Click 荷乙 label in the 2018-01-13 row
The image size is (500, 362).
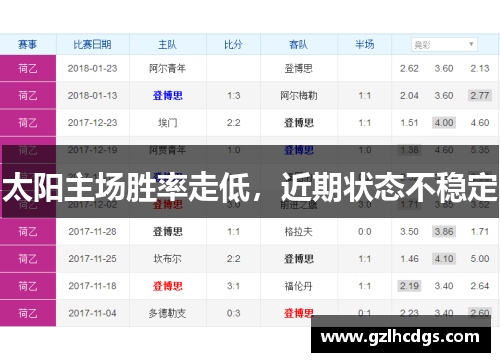coord(28,96)
